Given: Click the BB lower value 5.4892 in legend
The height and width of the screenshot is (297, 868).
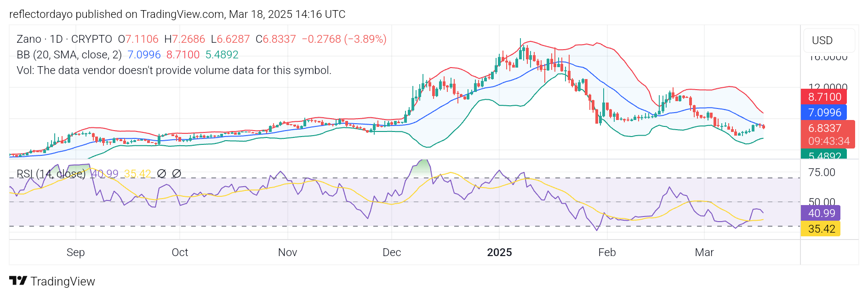Looking at the screenshot, I should click(x=222, y=55).
